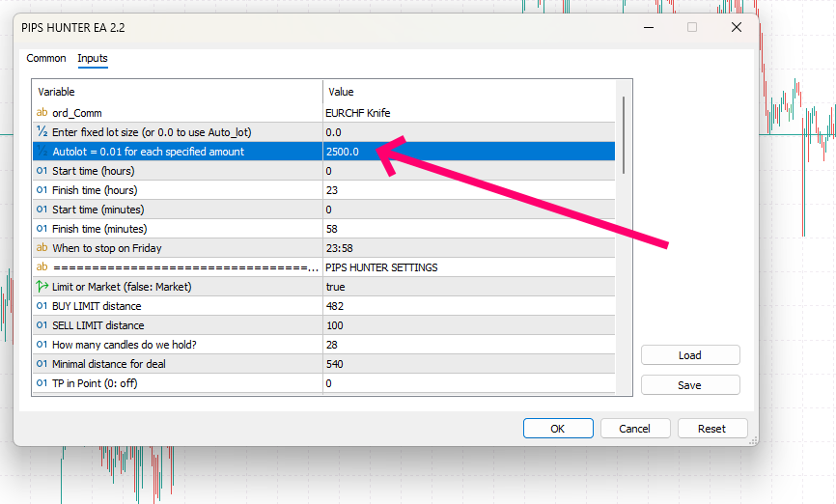Screen dimensions: 836x504
Task: Click the integer icon beside Finish time (hours)
Action: (x=42, y=190)
